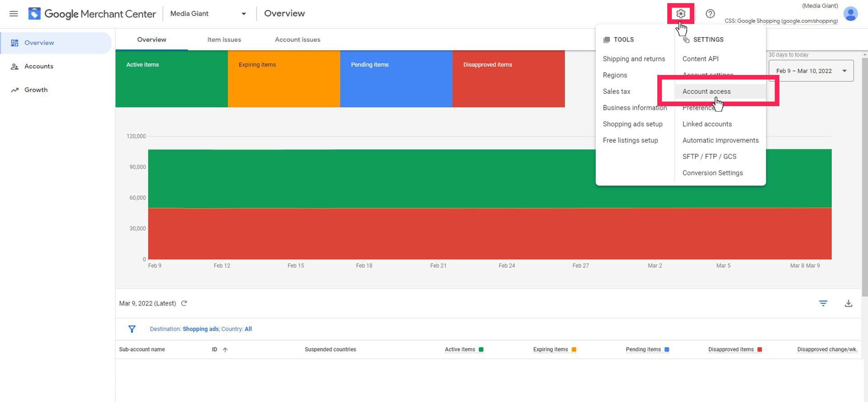Image resolution: width=868 pixels, height=402 pixels.
Task: Select Content API in Settings
Action: (x=700, y=59)
